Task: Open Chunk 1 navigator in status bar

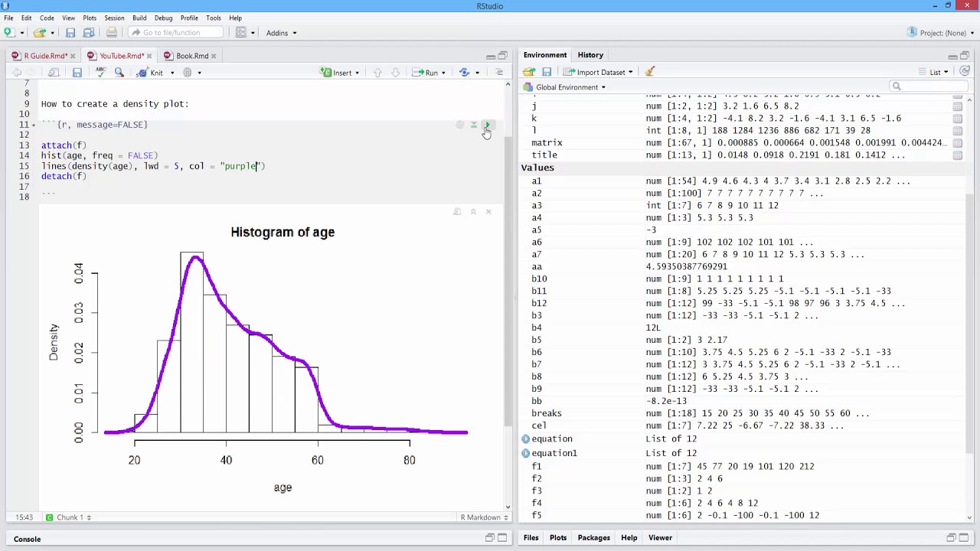Action: tap(68, 517)
